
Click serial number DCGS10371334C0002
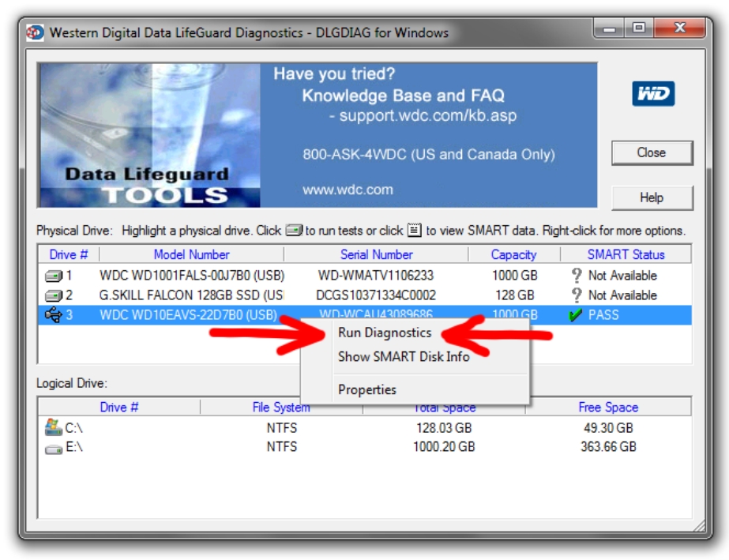(x=376, y=295)
